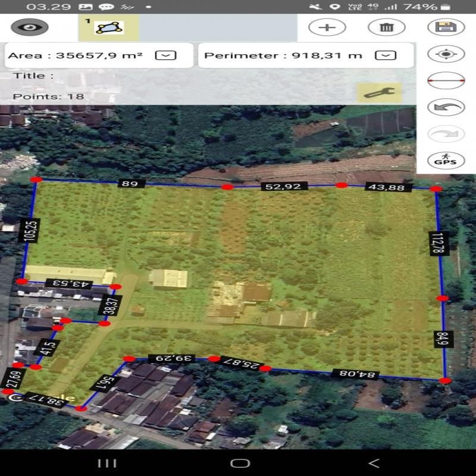Tap the 112,78 side length label
Viewport: 476px width, 476px height.
[x=439, y=243]
